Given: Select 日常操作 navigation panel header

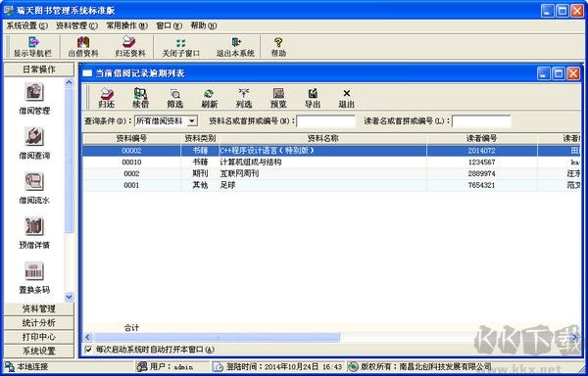Looking at the screenshot, I should click(38, 70).
